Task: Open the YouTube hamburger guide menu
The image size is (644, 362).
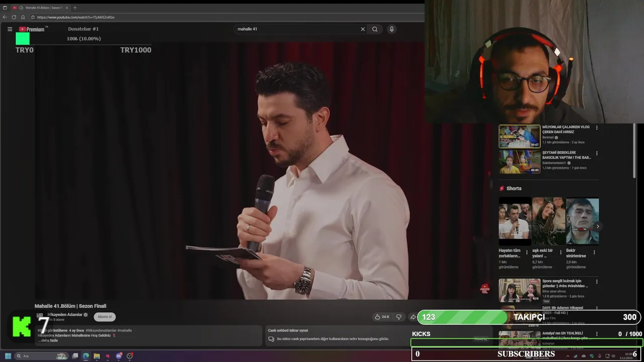Action: click(x=10, y=29)
